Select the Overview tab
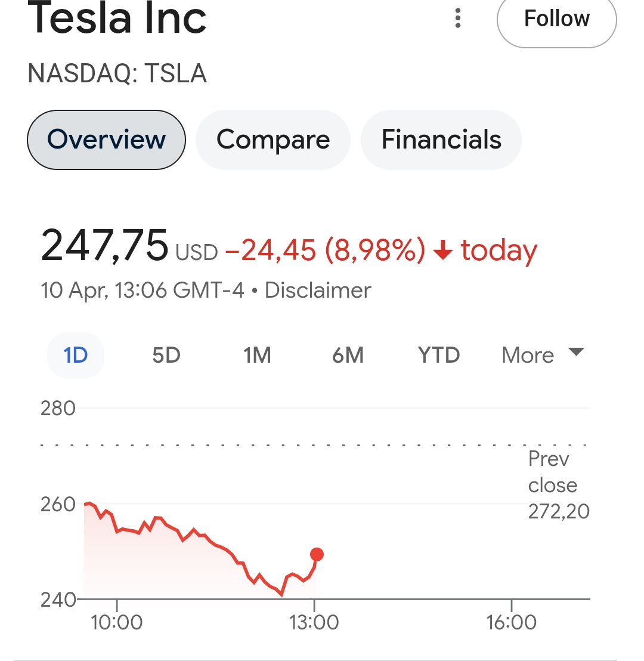Viewport: 644px width, 661px height. (x=106, y=140)
